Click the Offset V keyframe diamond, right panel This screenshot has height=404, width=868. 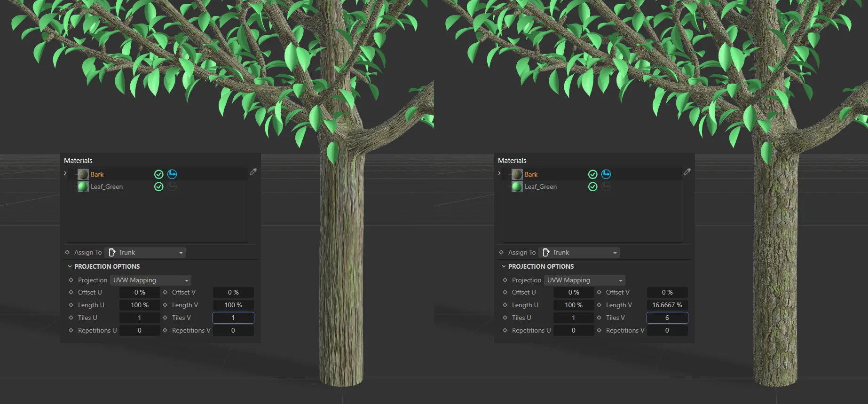[599, 292]
